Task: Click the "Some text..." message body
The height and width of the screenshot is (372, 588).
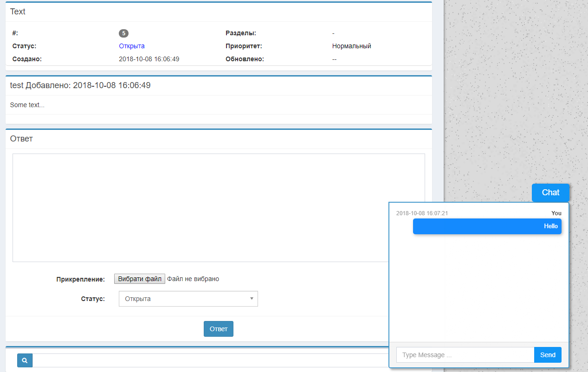Action: coord(27,105)
